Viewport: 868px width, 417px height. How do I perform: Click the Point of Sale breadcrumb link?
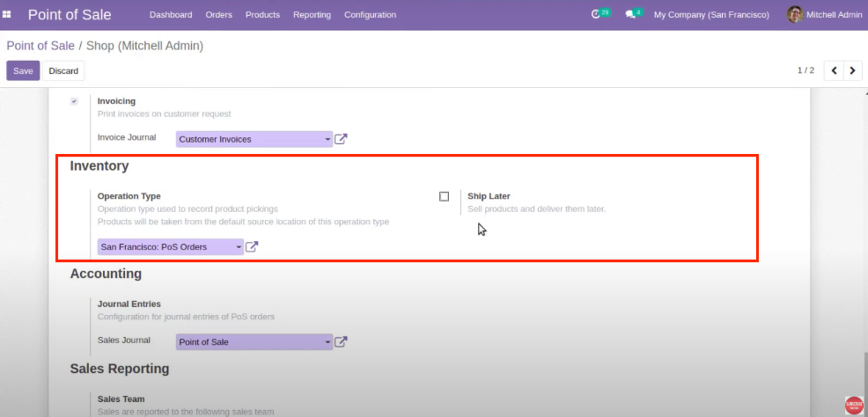(40, 45)
